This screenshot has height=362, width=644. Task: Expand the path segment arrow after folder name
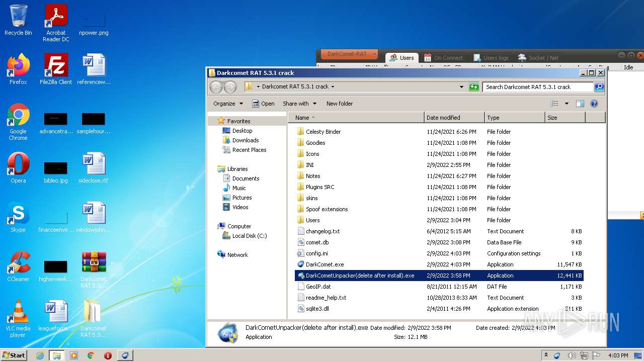click(x=333, y=86)
